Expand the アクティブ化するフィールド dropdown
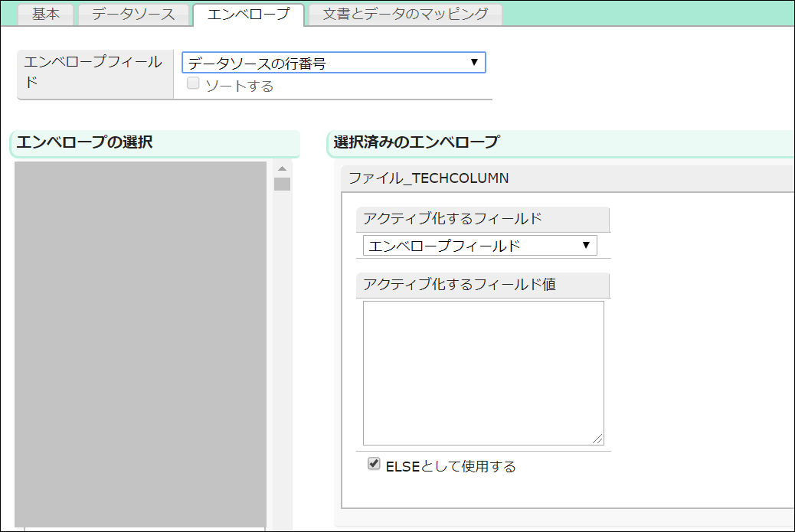 point(479,246)
